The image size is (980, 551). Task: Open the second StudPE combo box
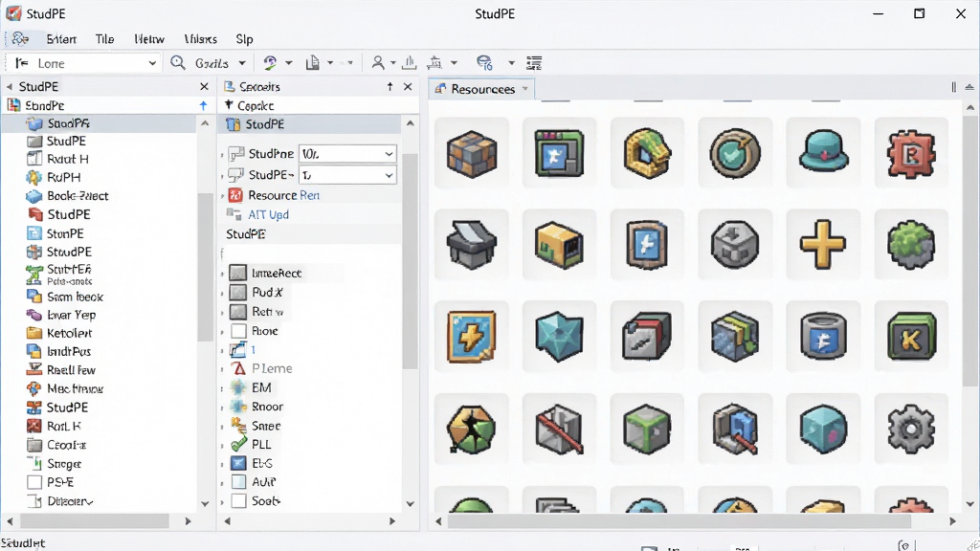(347, 175)
